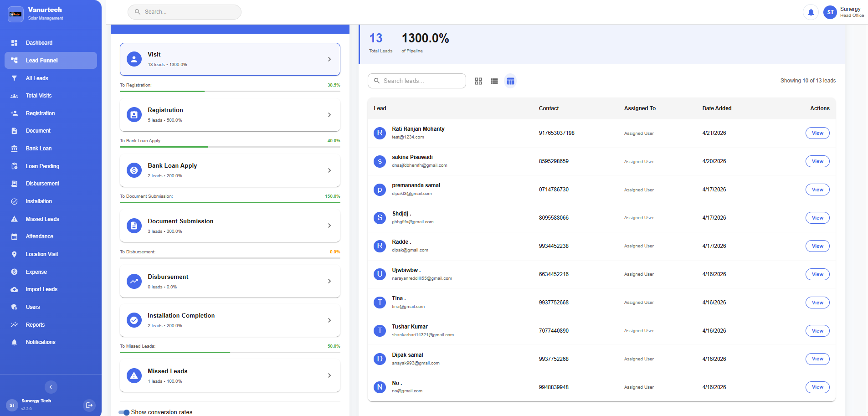This screenshot has height=416, width=868.
Task: Click the Users icon in sidebar
Action: coord(15,307)
